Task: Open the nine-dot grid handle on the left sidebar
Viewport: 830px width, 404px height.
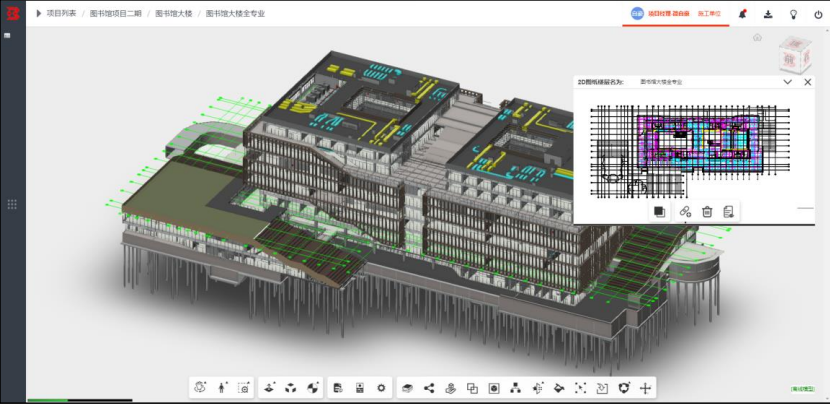Action: point(12,204)
